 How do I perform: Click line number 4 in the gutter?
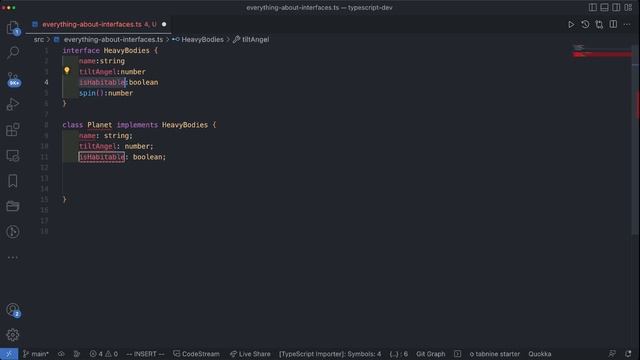(x=46, y=82)
